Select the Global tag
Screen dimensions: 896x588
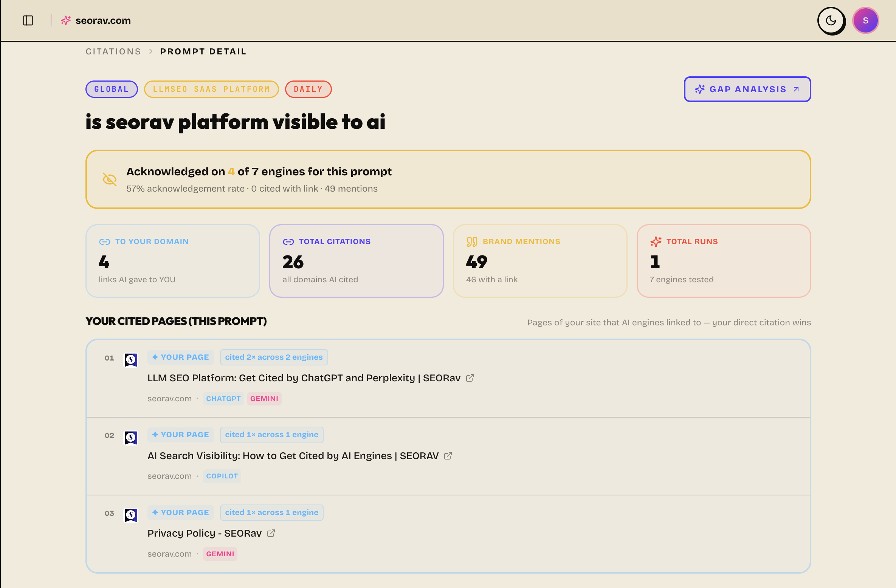[112, 89]
